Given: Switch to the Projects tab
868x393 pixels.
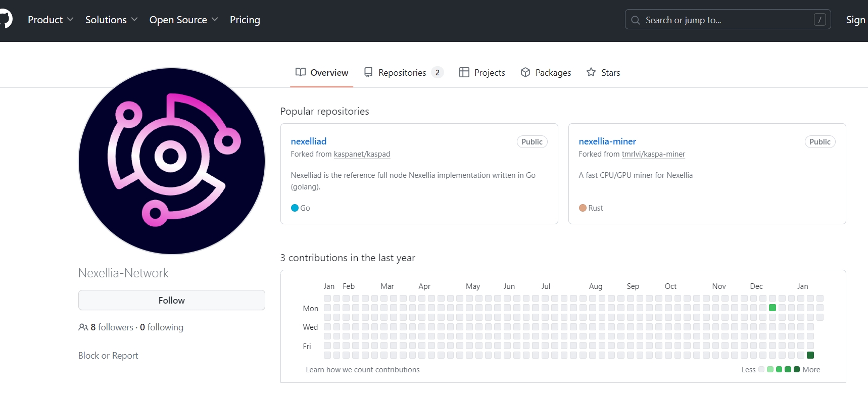Looking at the screenshot, I should tap(482, 72).
